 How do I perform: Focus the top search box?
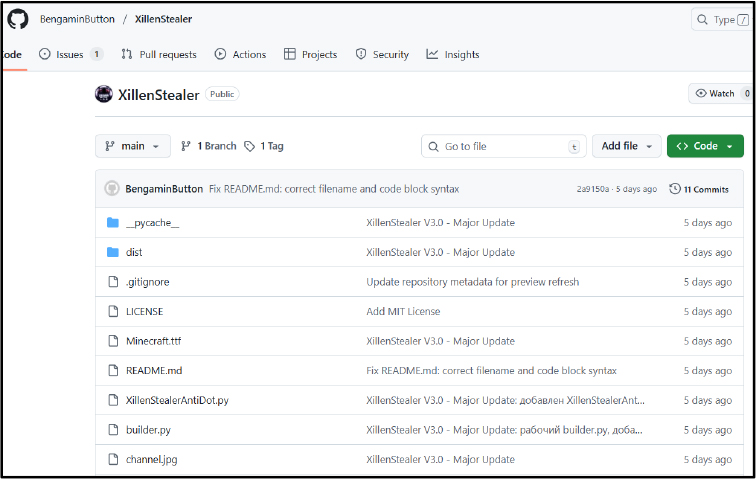(x=722, y=20)
